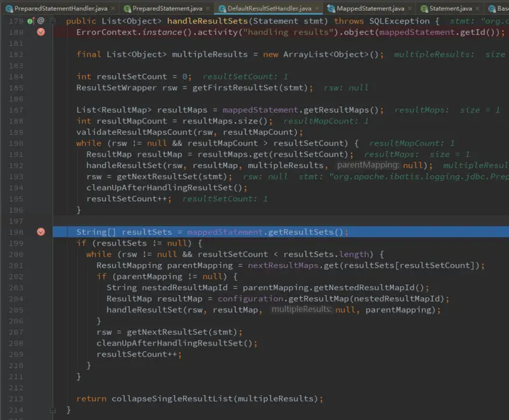
Task: Close the Statement.java tab
Action: click(x=477, y=8)
